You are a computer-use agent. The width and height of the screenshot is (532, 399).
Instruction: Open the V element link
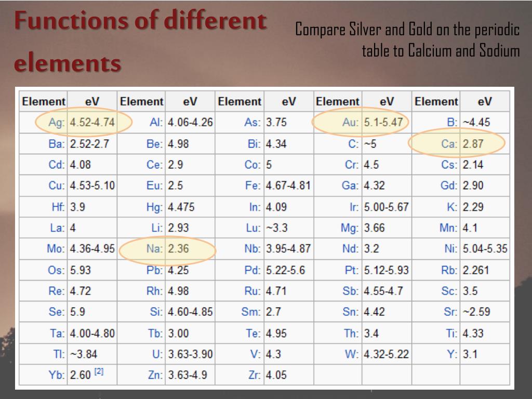pyautogui.click(x=256, y=354)
